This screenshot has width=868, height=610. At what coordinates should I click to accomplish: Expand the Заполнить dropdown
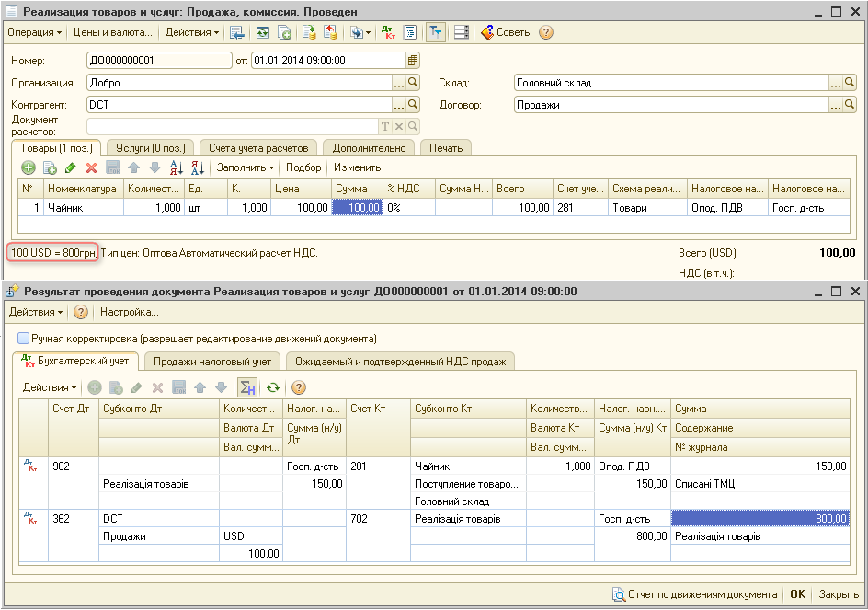point(246,167)
